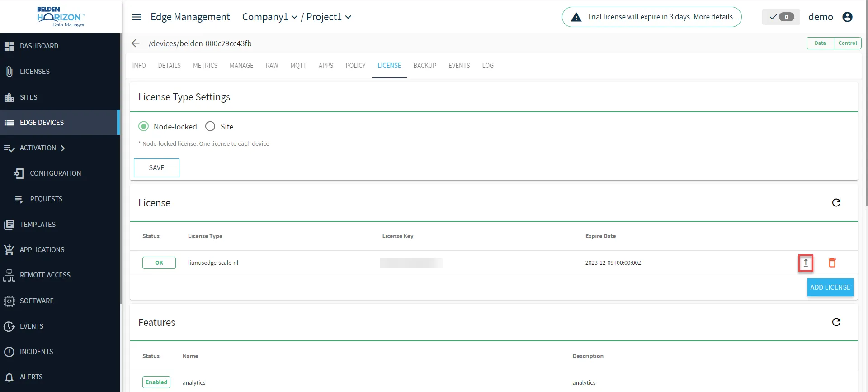Open the APPS tab

(x=326, y=66)
